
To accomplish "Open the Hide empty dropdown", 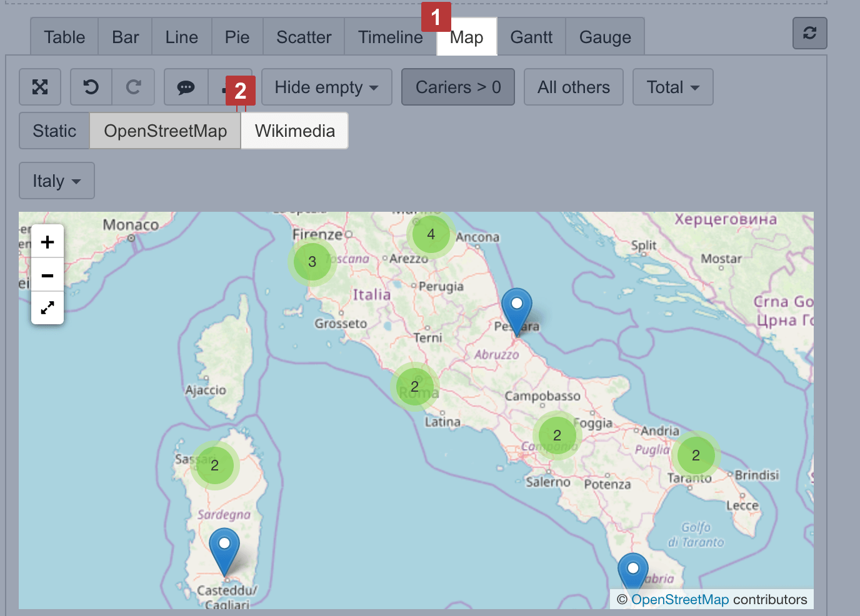I will click(326, 87).
